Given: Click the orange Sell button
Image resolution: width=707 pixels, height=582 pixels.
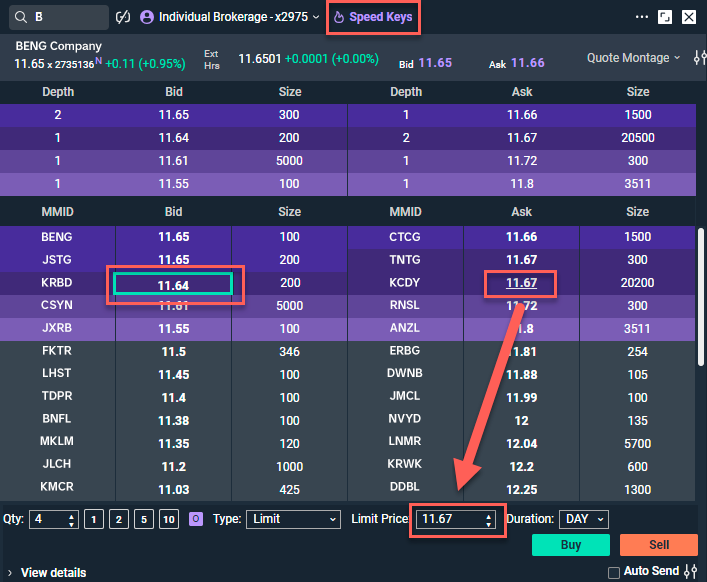Looking at the screenshot, I should pyautogui.click(x=659, y=545).
